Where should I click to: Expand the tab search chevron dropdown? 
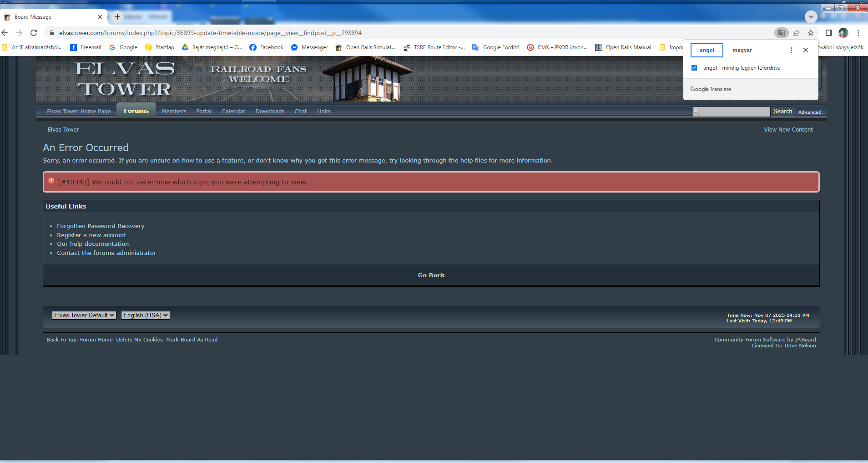(811, 17)
